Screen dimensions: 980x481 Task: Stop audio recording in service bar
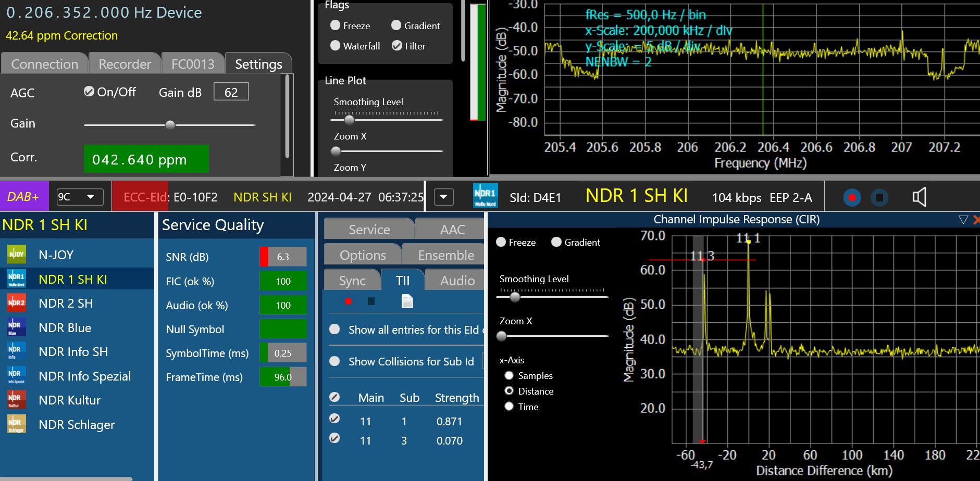click(x=879, y=198)
